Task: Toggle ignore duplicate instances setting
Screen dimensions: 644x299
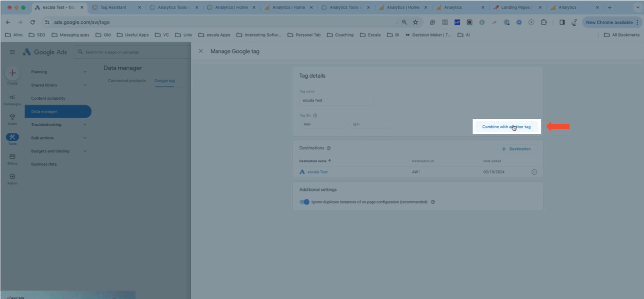Action: [304, 202]
